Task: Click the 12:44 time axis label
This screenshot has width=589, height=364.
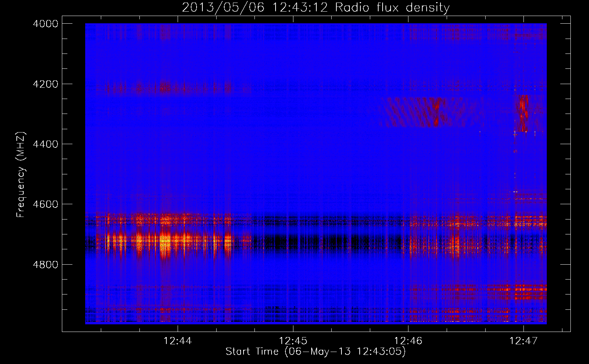Action: [178, 341]
